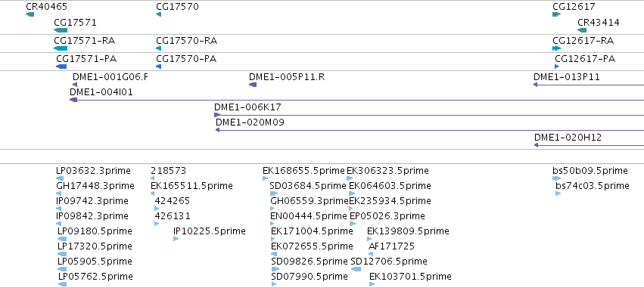Select the bs50b09.5prime EST arrow
644x288 pixels.
[556, 178]
